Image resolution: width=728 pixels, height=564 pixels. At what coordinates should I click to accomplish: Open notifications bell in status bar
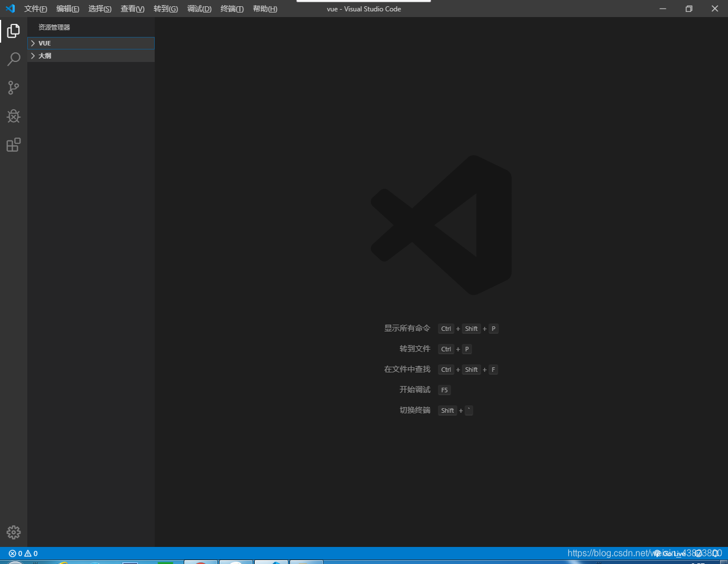(x=715, y=553)
